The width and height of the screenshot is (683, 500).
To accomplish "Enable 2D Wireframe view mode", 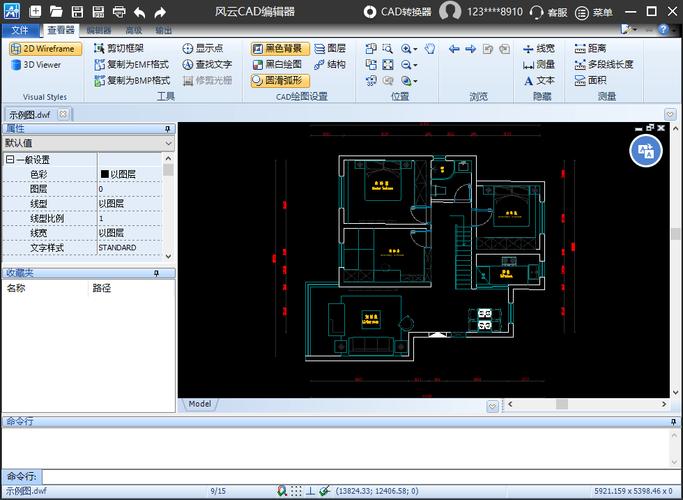I will (44, 48).
